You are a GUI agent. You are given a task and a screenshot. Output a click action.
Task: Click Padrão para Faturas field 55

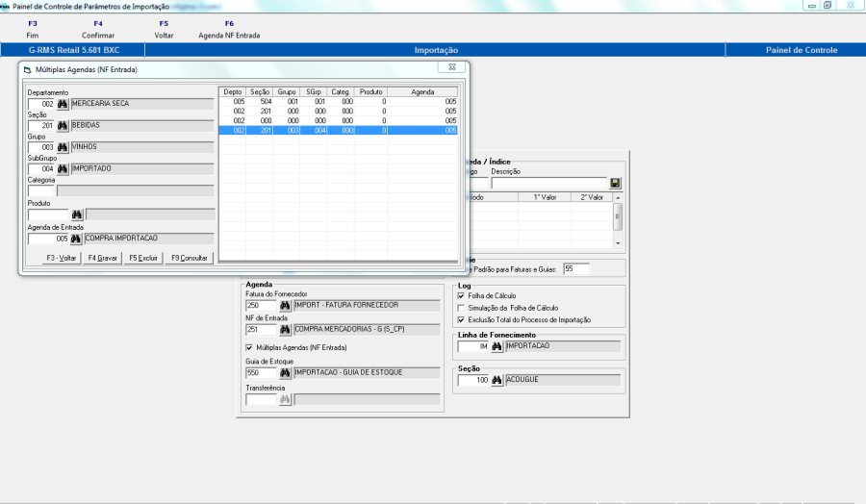576,269
